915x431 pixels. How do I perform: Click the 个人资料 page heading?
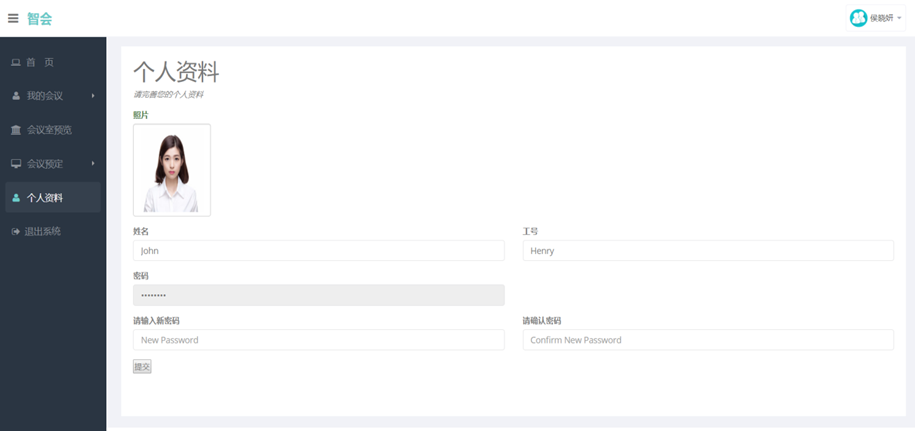pyautogui.click(x=176, y=72)
